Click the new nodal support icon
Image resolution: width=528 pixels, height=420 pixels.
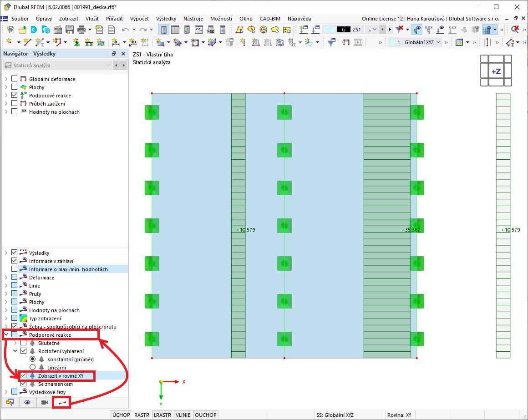pyautogui.click(x=77, y=42)
